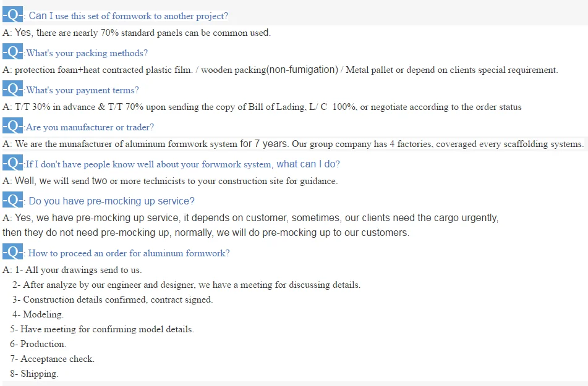Select the Q badge next to pre-mocking question
588x386 pixels.
13,199
